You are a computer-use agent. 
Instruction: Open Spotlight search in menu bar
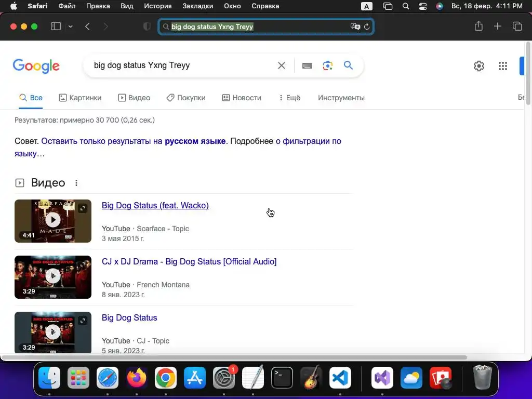click(405, 6)
